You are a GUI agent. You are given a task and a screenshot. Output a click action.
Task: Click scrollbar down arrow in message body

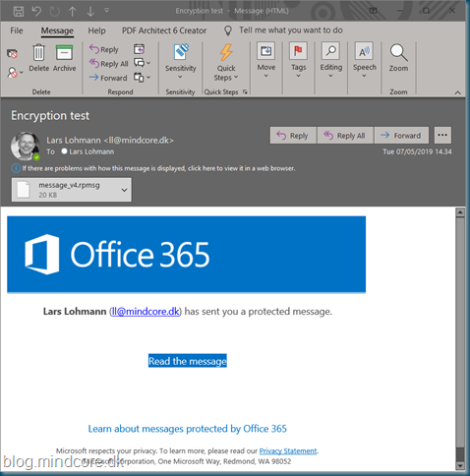[x=460, y=465]
